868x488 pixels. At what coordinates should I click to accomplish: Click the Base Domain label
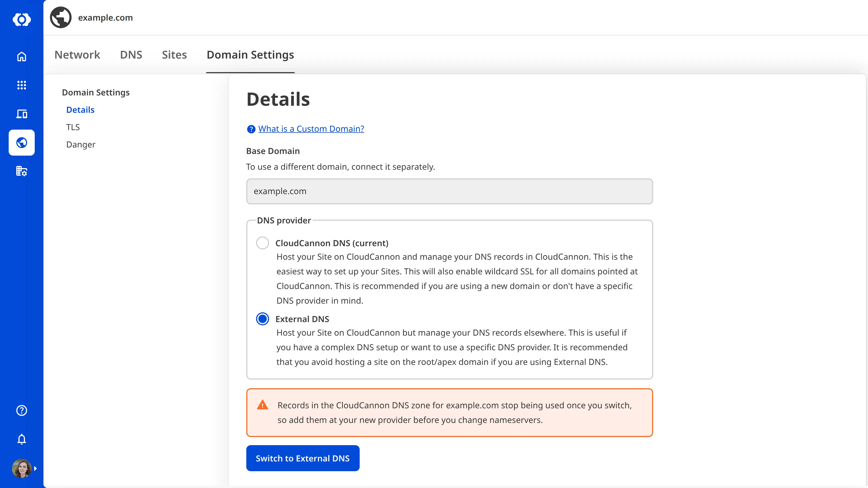(273, 151)
